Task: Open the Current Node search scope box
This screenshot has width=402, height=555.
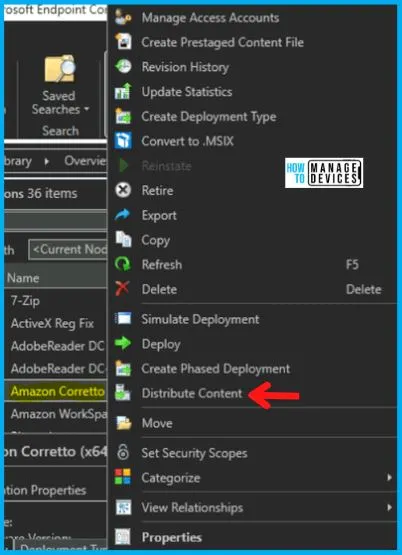Action: click(68, 250)
